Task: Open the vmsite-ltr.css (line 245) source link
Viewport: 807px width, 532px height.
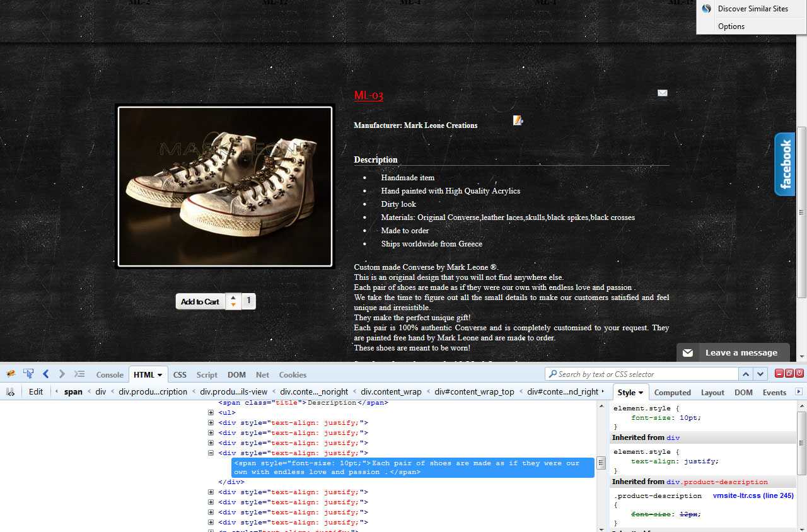Action: [x=753, y=496]
